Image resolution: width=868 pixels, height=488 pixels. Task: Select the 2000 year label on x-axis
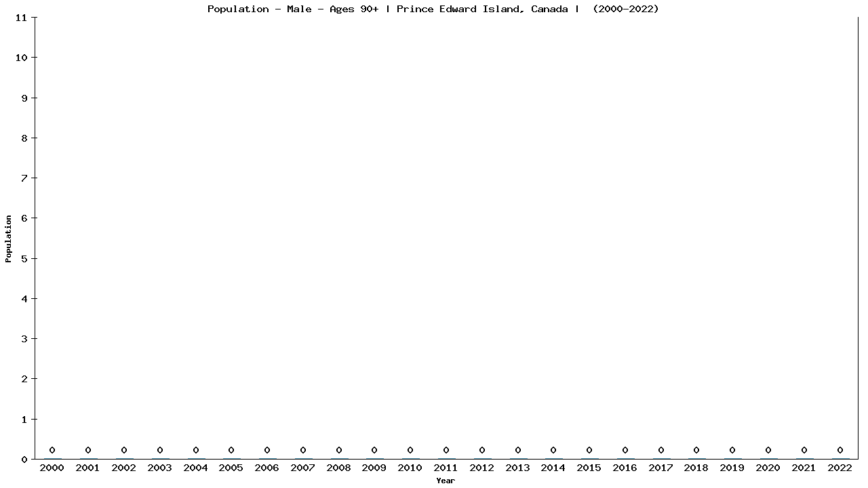tap(52, 468)
